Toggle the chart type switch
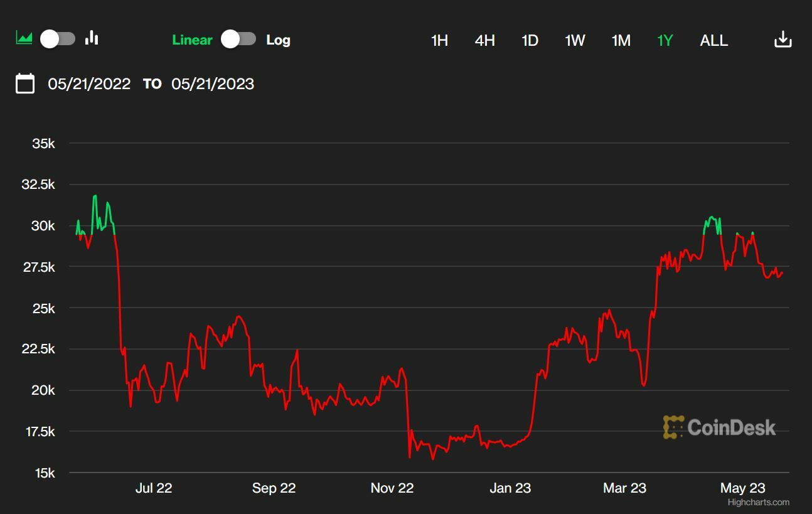 click(x=58, y=39)
